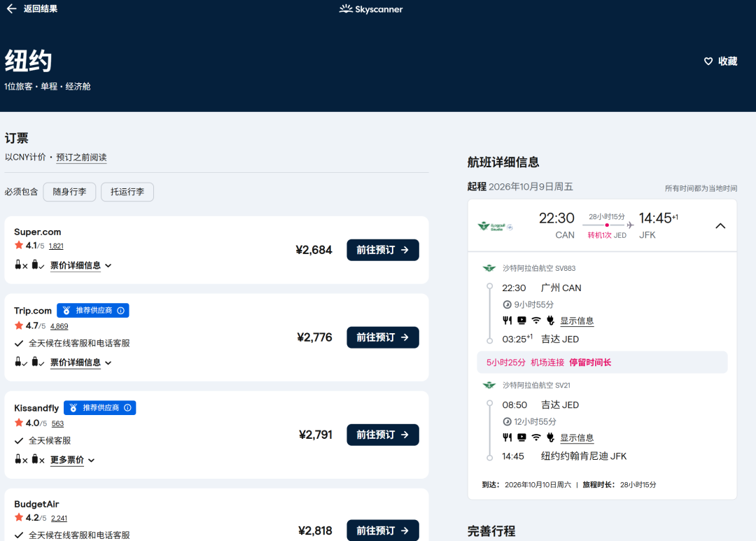Open Kissandfly 563 reviews link
This screenshot has width=756, height=541.
coord(57,424)
